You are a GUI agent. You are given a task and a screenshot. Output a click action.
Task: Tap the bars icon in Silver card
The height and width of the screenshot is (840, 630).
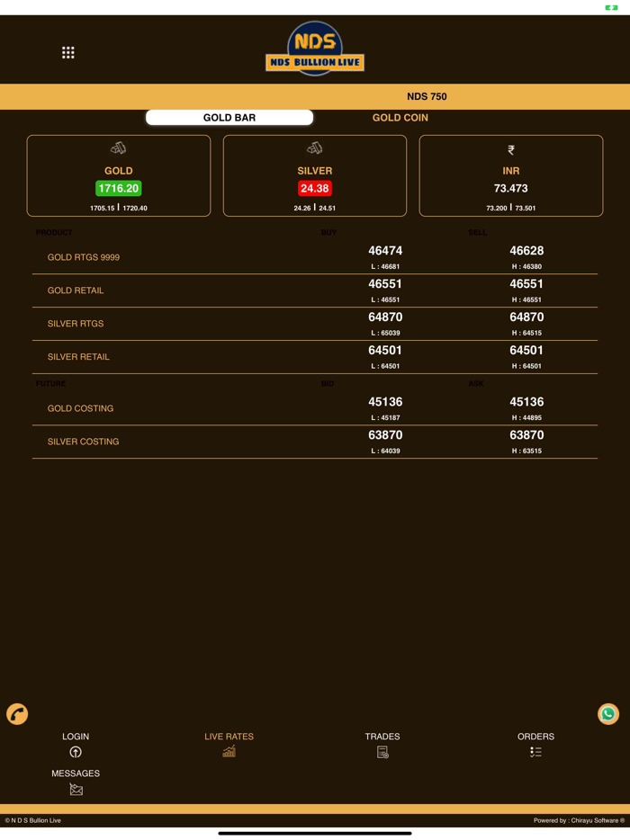tap(315, 147)
